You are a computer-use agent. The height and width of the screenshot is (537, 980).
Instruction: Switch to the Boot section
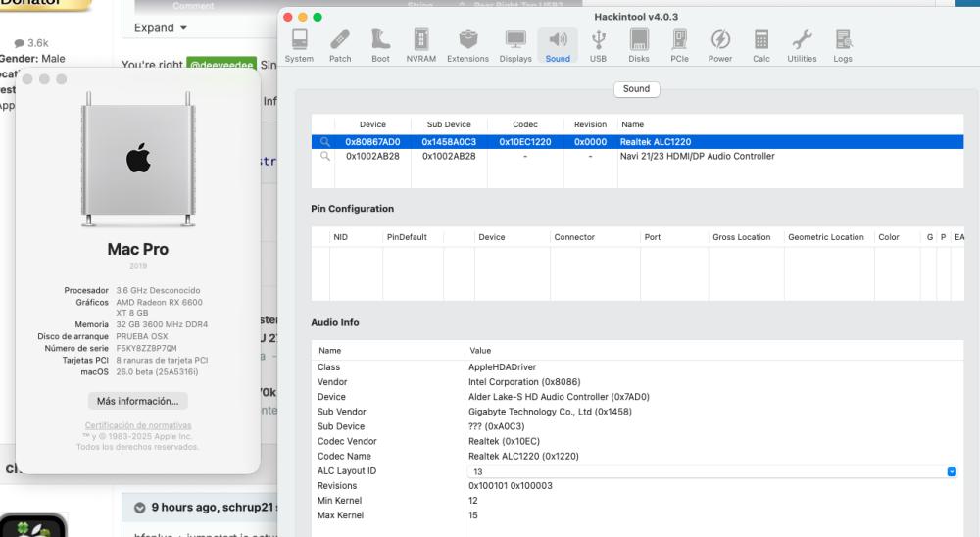click(x=380, y=46)
